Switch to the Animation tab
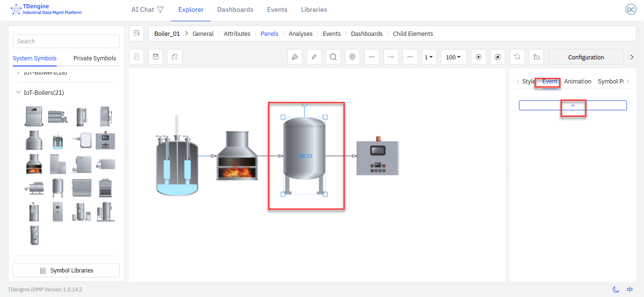Image resolution: width=644 pixels, height=297 pixels. pos(577,82)
